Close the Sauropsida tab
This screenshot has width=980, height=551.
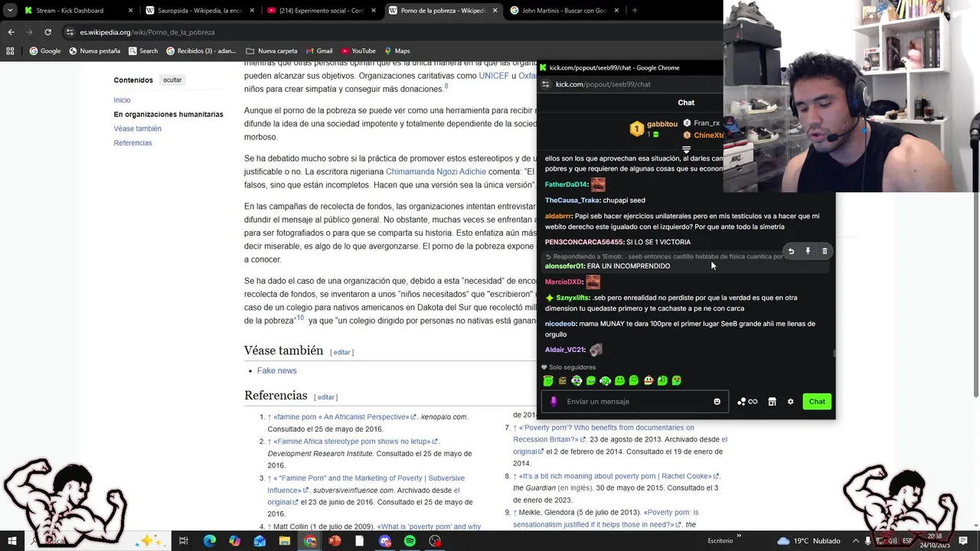coord(252,11)
